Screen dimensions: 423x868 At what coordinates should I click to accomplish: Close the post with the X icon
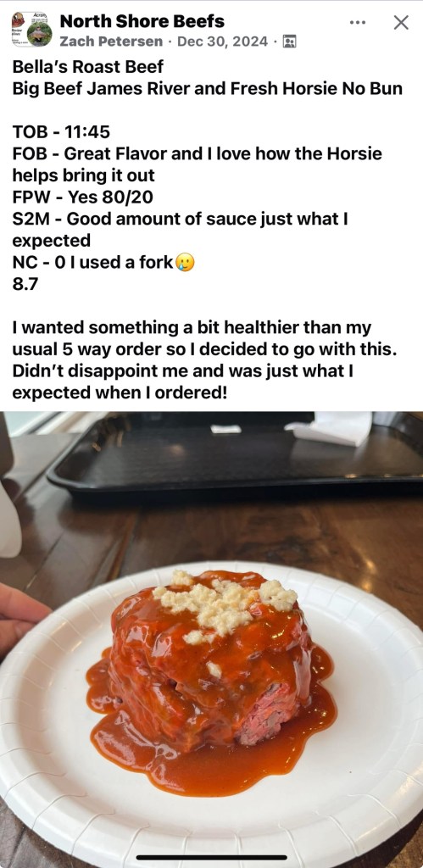(401, 23)
